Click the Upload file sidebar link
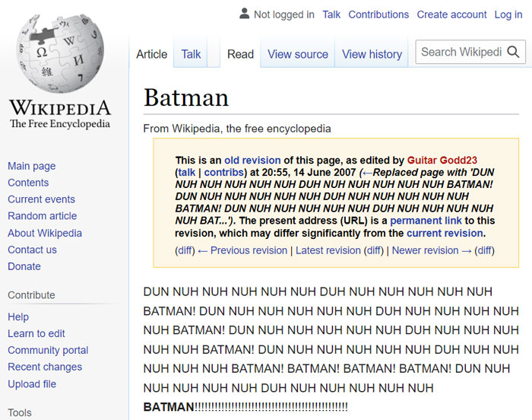 click(32, 383)
